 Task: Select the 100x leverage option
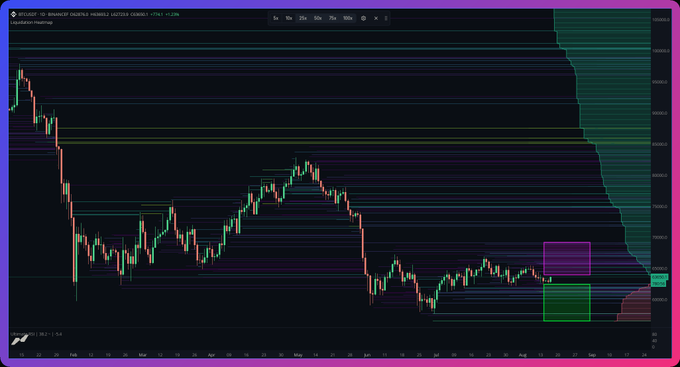pos(348,18)
